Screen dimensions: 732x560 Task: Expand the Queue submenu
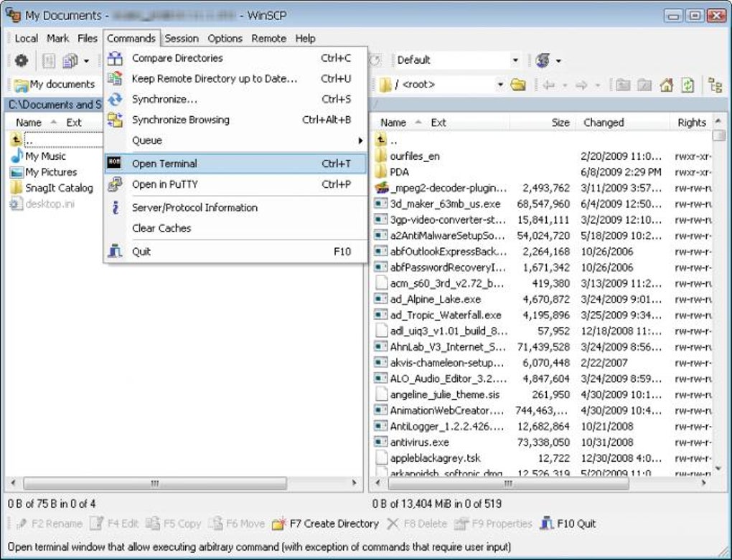pyautogui.click(x=235, y=141)
